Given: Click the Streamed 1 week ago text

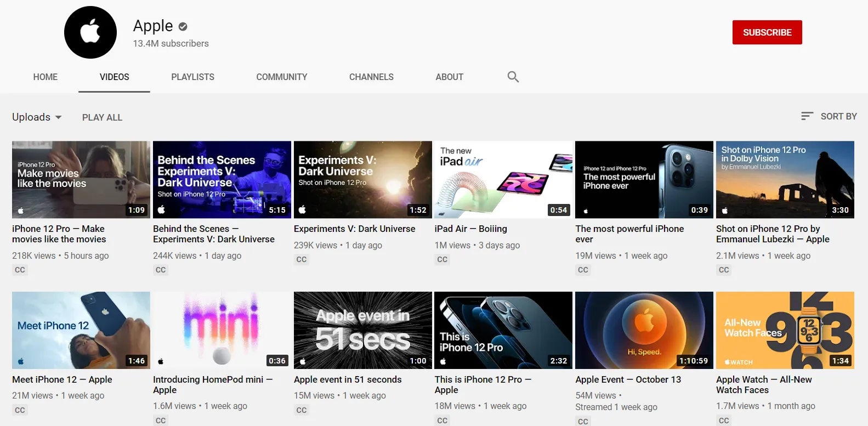Looking at the screenshot, I should coord(616,407).
